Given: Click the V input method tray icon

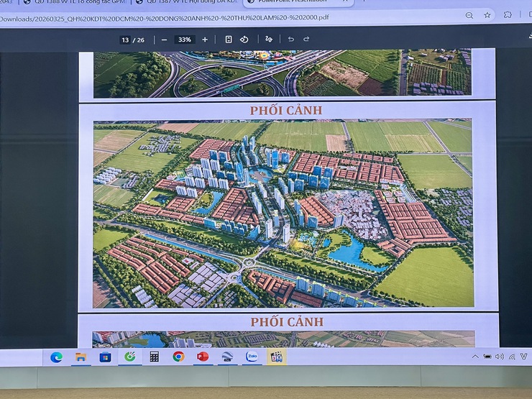Looking at the screenshot, I should coord(524,357).
